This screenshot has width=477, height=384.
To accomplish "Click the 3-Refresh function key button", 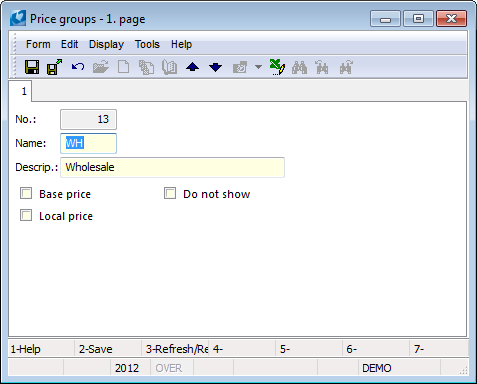I will coord(175,349).
